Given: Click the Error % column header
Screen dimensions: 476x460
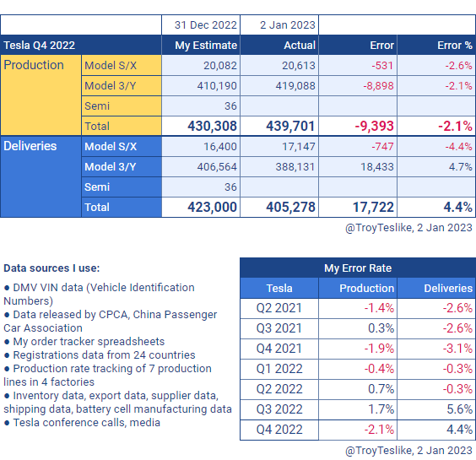Looking at the screenshot, I should pos(436,45).
